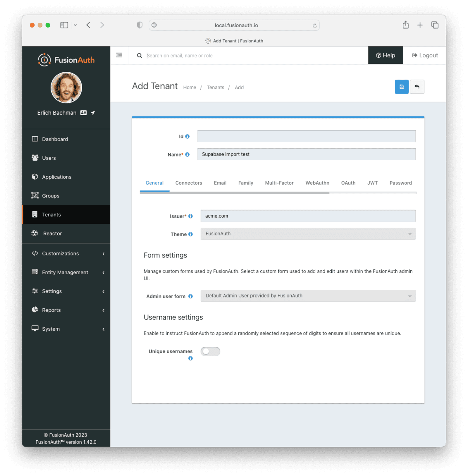The width and height of the screenshot is (468, 476).
Task: Select Tenants in the sidebar
Action: tap(66, 214)
